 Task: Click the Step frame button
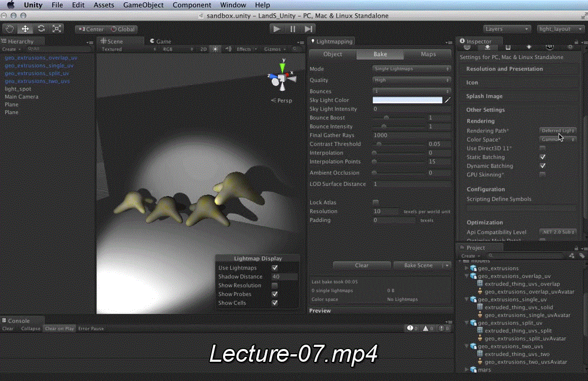pos(308,29)
